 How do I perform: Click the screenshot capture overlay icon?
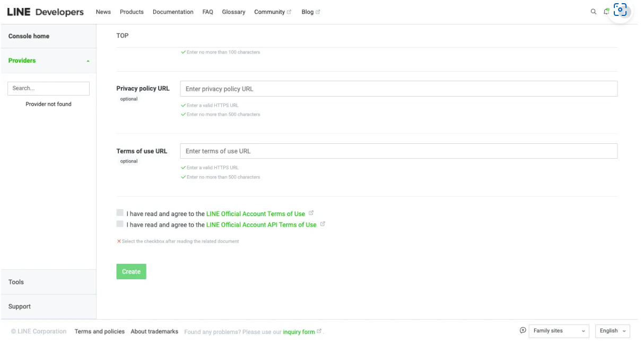tap(620, 10)
